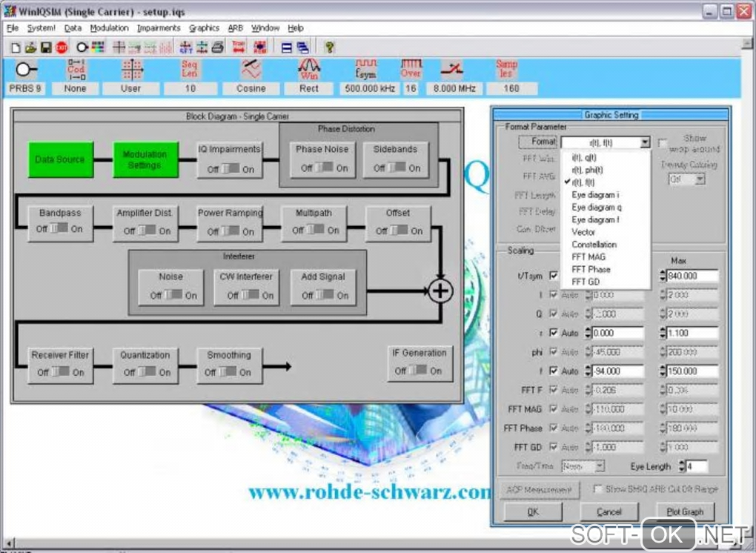
Task: Toggle the Receiver Filter switch
Action: pos(60,371)
